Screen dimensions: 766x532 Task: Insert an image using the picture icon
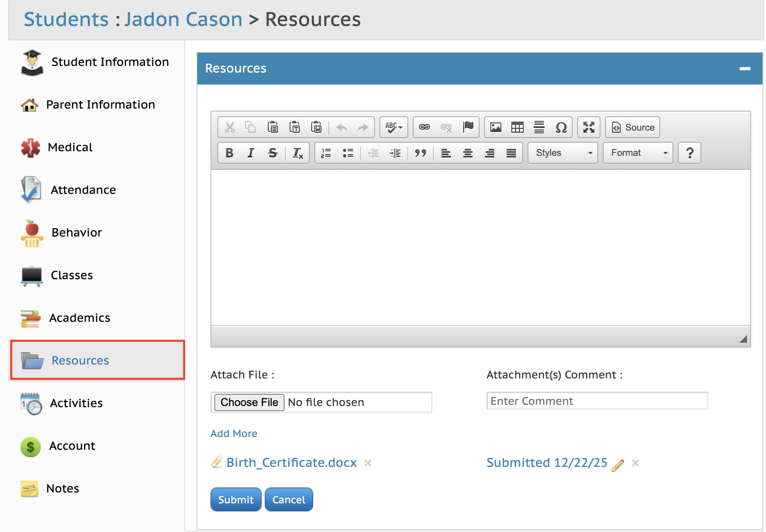click(x=495, y=127)
